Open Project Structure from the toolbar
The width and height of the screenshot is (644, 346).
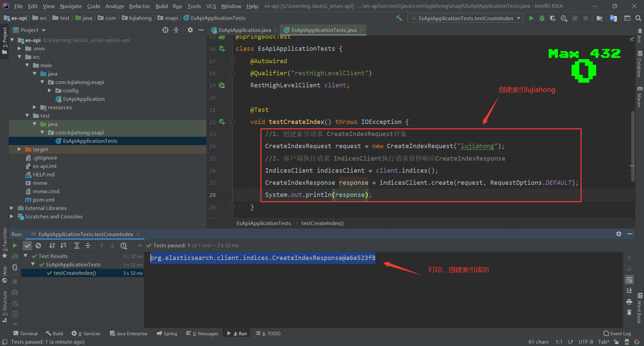coord(600,18)
